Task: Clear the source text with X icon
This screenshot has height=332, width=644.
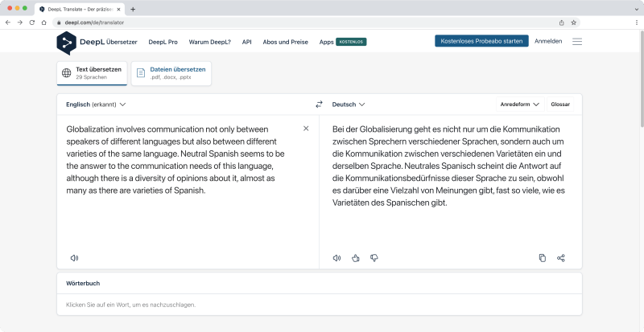Action: pos(306,129)
